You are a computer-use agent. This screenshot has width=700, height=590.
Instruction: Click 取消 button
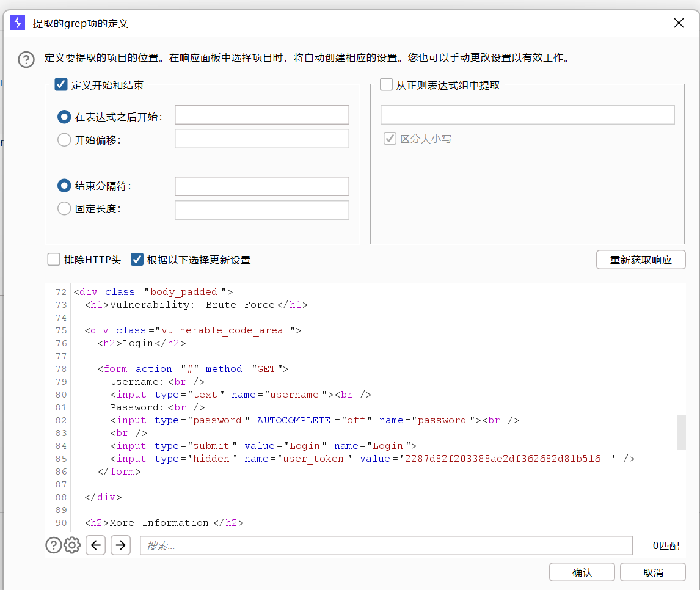[x=653, y=572]
